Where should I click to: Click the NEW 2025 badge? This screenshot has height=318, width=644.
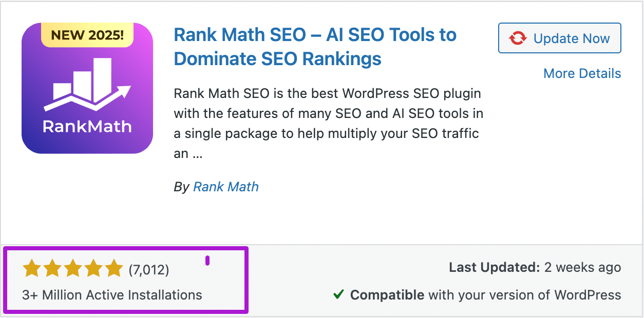[87, 36]
